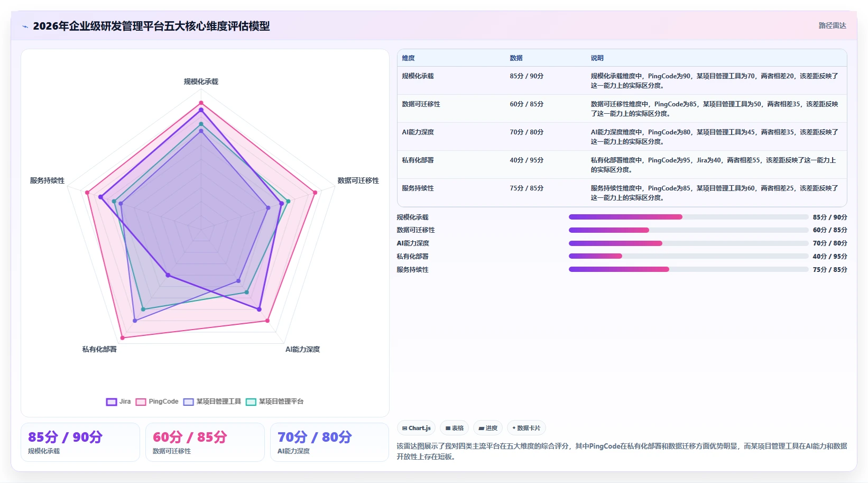Click PingCode's pink point on AI能力深度 axis

tap(267, 321)
